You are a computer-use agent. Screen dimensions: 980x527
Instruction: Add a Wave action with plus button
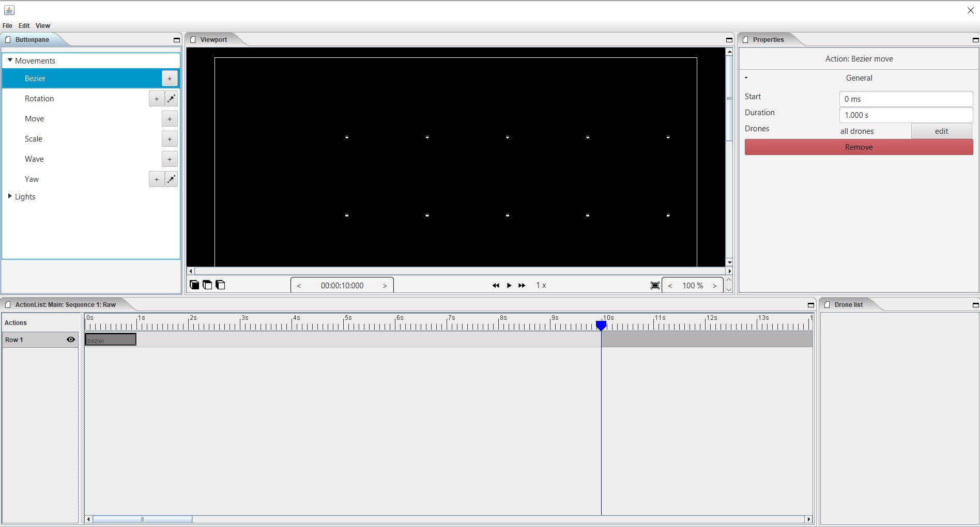click(x=170, y=159)
